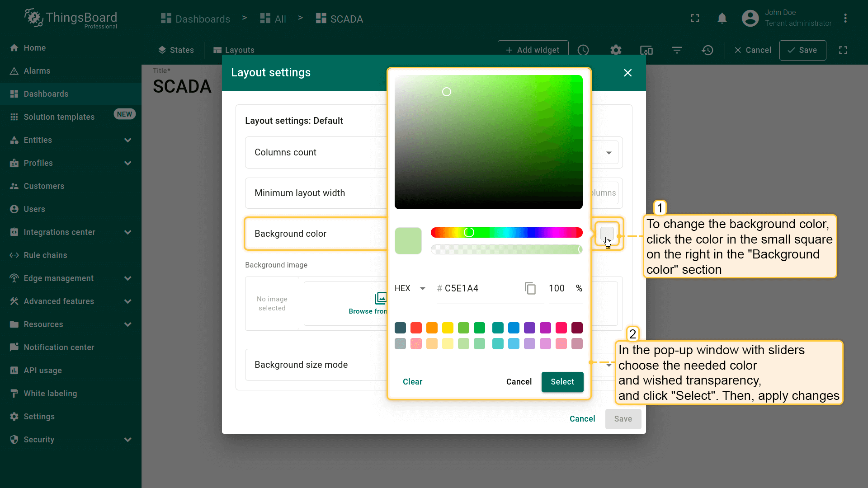Open the Layouts tab

tap(234, 50)
